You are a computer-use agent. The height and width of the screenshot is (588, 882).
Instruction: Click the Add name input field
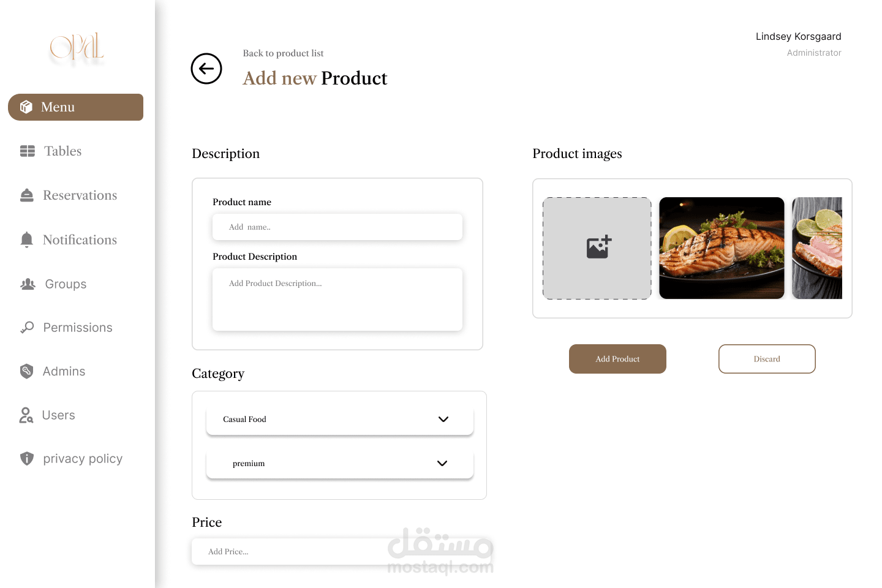tap(337, 227)
